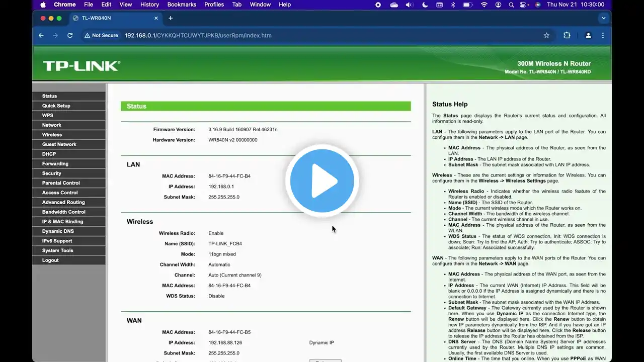Go forward in Chrome history

(x=55, y=35)
